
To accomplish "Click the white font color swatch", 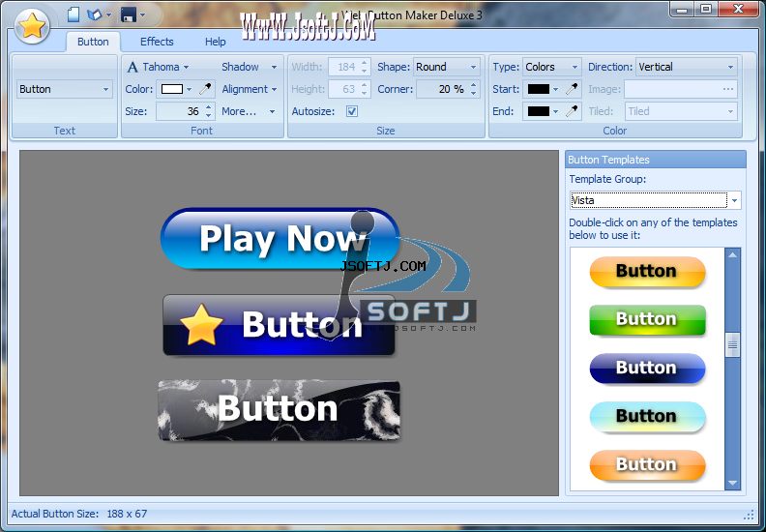I will 172,89.
